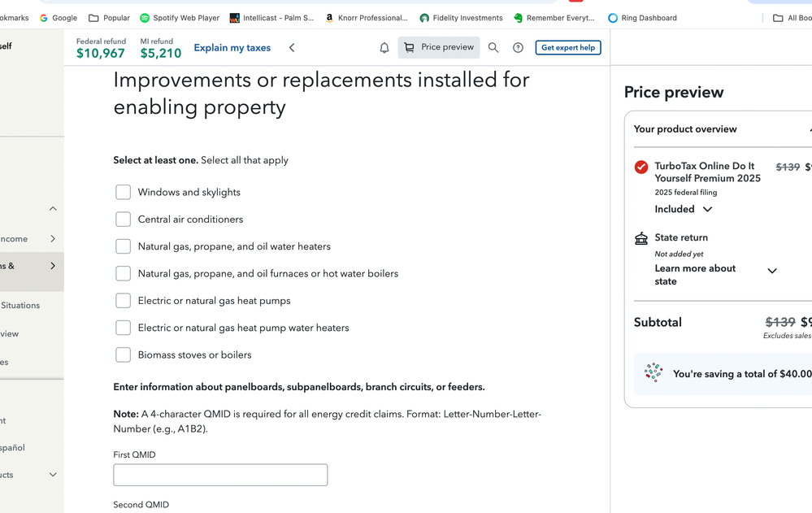This screenshot has width=812, height=513.
Task: Click the shopping cart Price preview icon
Action: click(x=410, y=48)
